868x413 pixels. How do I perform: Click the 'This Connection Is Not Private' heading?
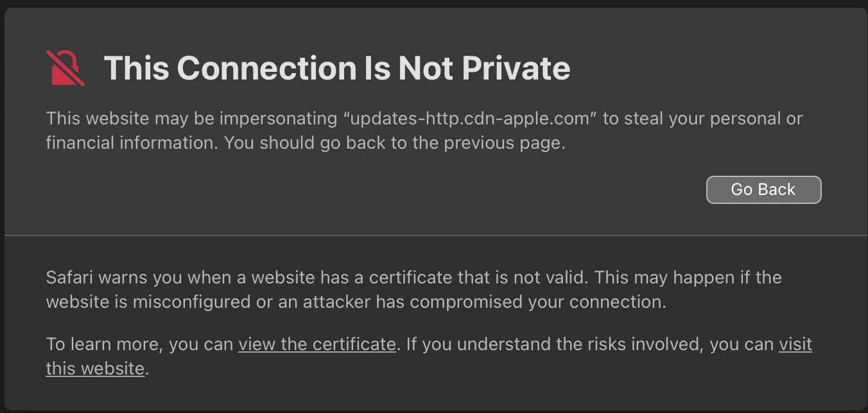click(336, 68)
